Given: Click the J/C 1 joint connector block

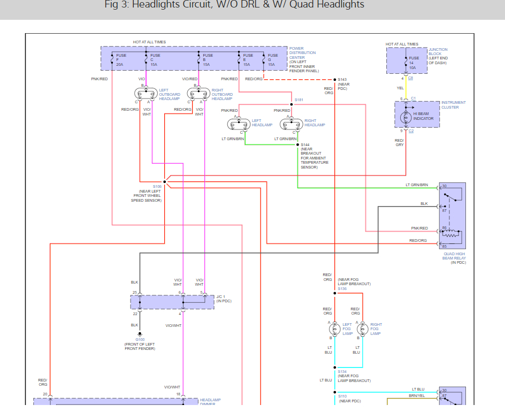Looking at the screenshot, I should pos(172,302).
